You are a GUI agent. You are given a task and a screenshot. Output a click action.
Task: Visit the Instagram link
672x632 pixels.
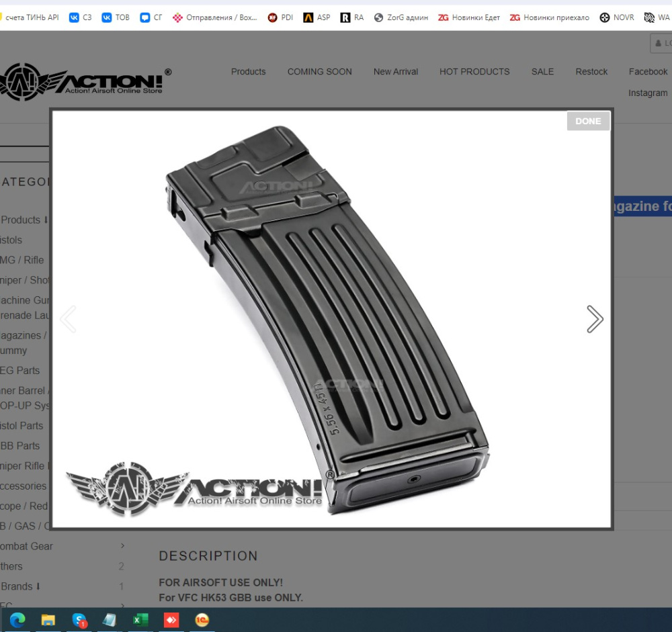pyautogui.click(x=648, y=93)
